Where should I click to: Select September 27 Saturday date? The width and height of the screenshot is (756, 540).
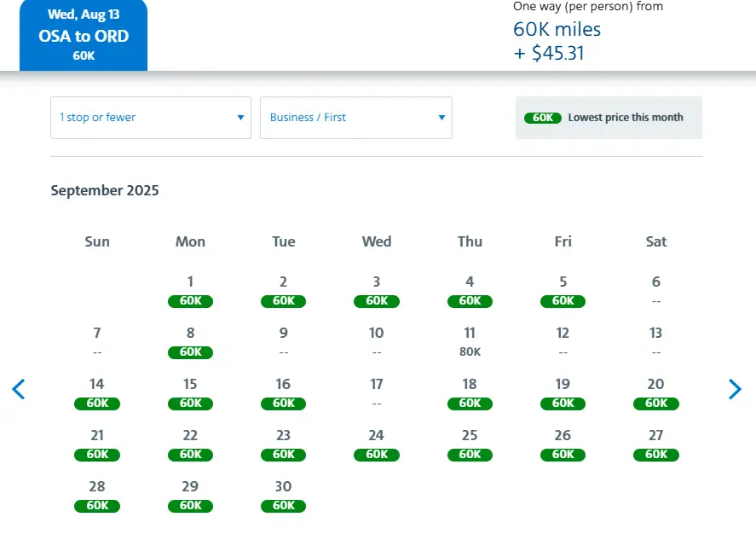pyautogui.click(x=655, y=444)
